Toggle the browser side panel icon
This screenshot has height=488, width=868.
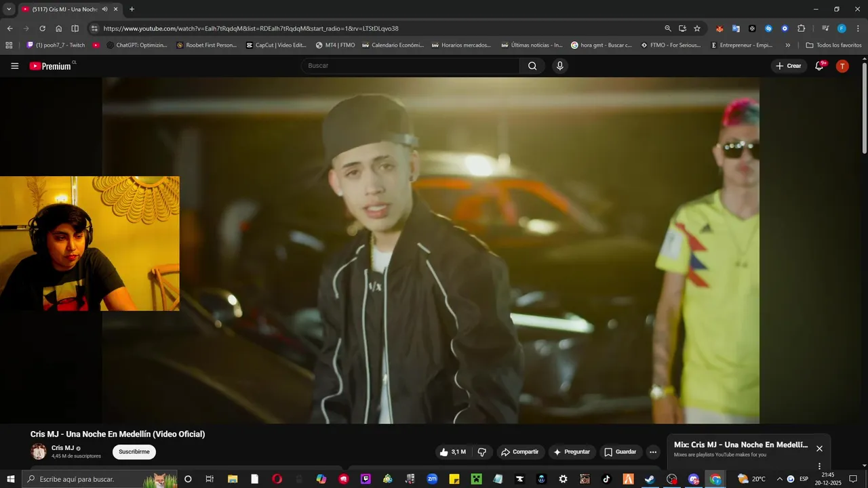[x=75, y=28]
